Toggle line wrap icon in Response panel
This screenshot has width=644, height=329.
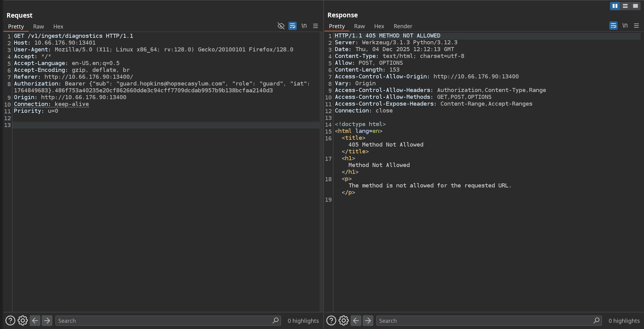(613, 26)
